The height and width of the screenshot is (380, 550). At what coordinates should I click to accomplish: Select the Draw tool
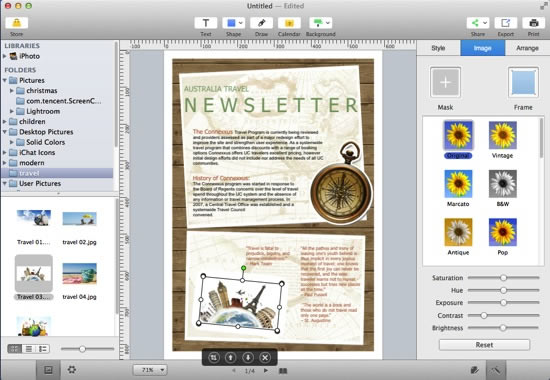[x=261, y=23]
